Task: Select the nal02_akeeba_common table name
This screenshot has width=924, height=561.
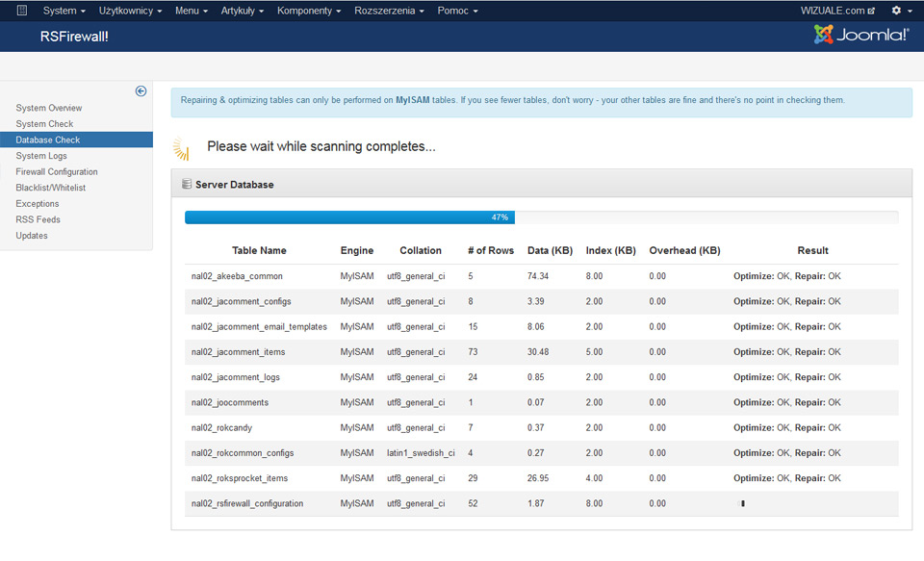Action: [237, 276]
